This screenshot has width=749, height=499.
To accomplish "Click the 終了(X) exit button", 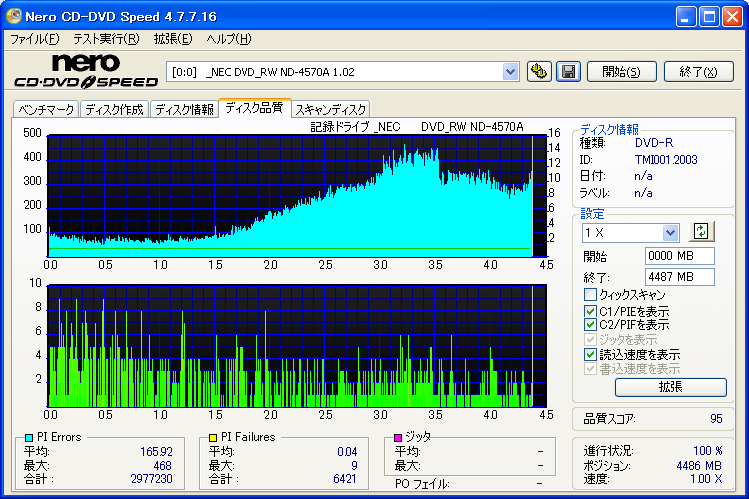I will point(698,72).
